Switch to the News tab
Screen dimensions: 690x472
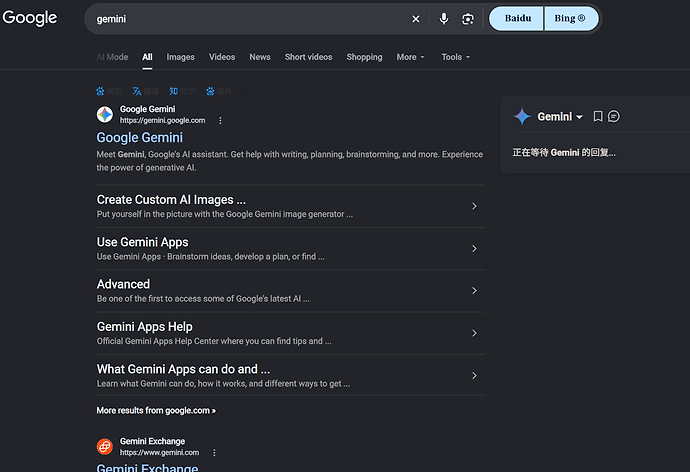pos(260,57)
